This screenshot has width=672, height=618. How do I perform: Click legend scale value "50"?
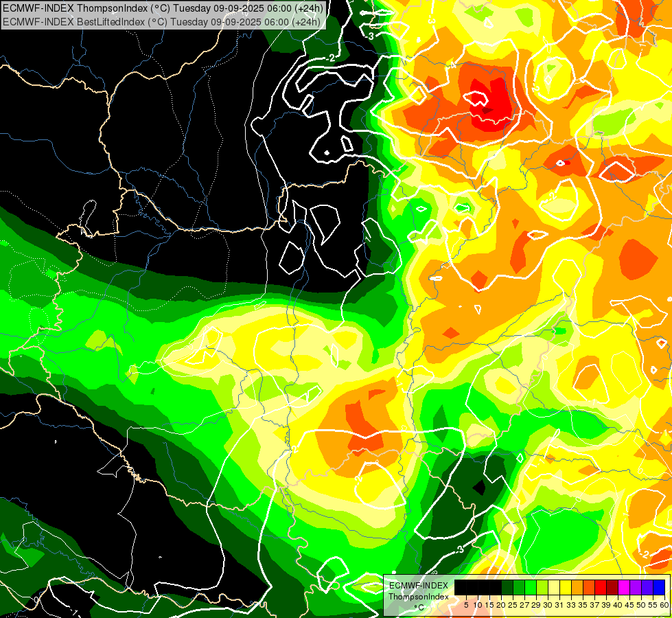(642, 605)
